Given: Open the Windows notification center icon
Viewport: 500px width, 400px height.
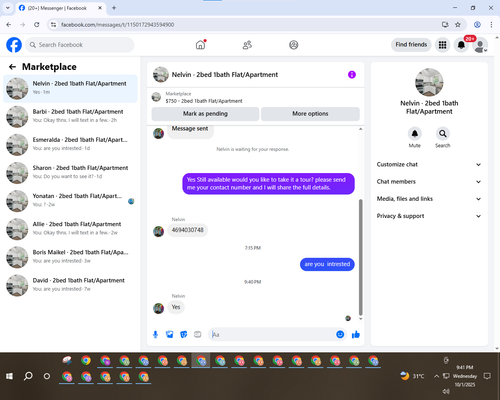Looking at the screenshot, I should click(487, 376).
